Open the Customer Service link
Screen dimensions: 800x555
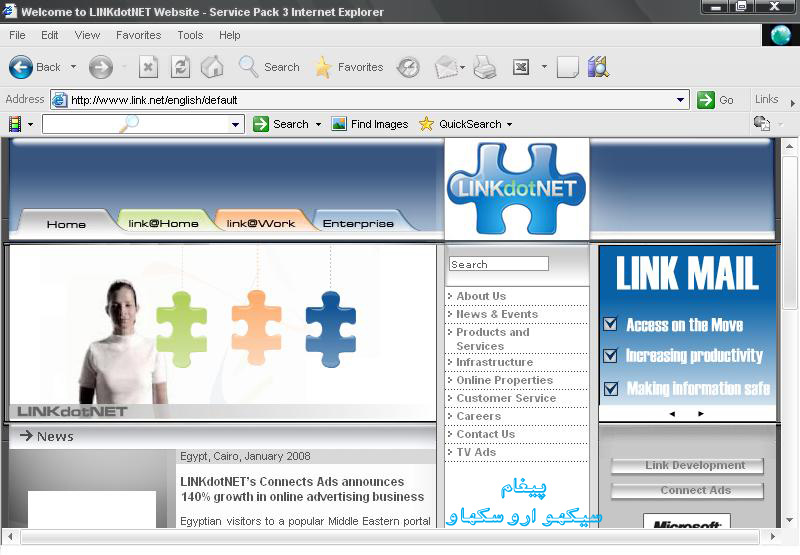506,398
